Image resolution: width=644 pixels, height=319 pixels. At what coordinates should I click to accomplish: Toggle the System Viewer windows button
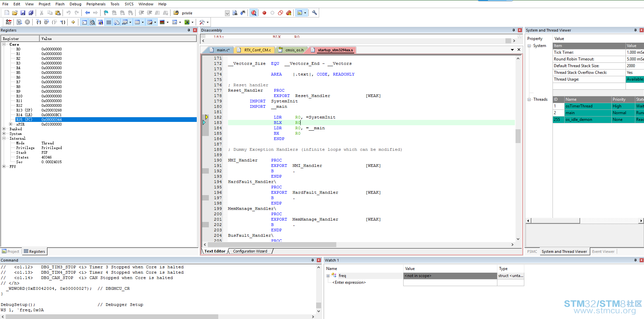[187, 22]
